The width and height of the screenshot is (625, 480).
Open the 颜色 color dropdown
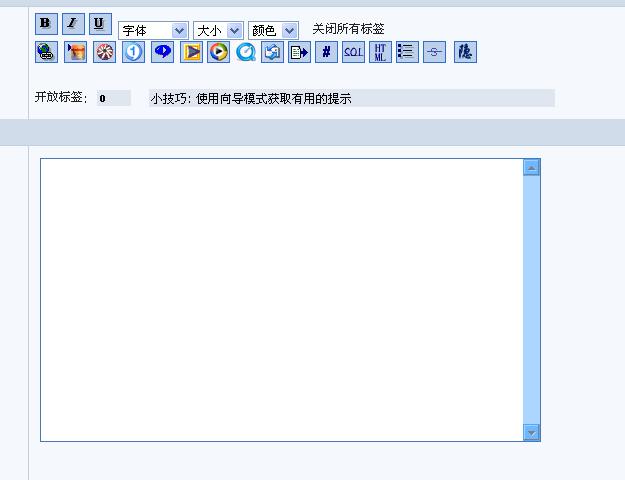(272, 31)
